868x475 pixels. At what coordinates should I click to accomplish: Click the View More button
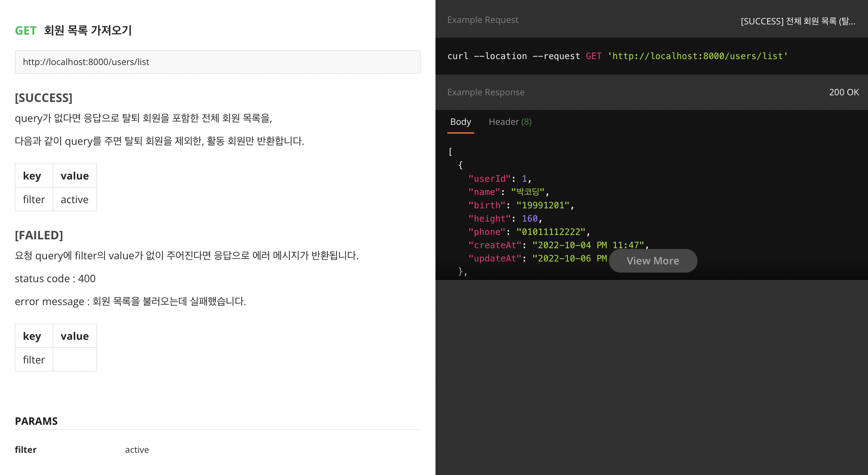(653, 260)
